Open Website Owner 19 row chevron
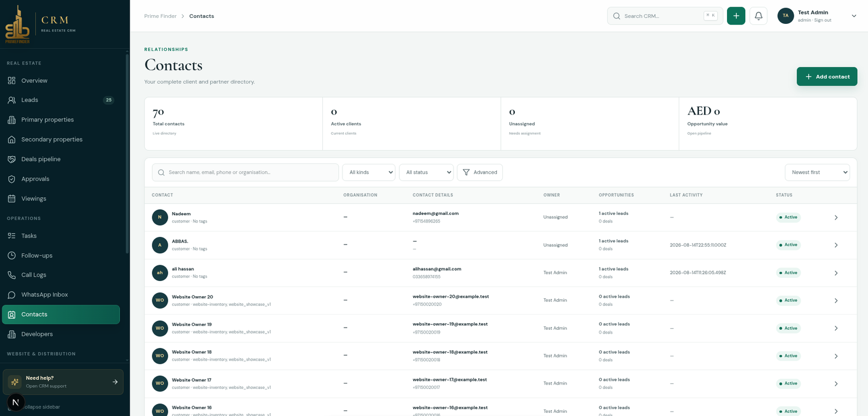Screen dimensions: 868x416 (x=836, y=328)
